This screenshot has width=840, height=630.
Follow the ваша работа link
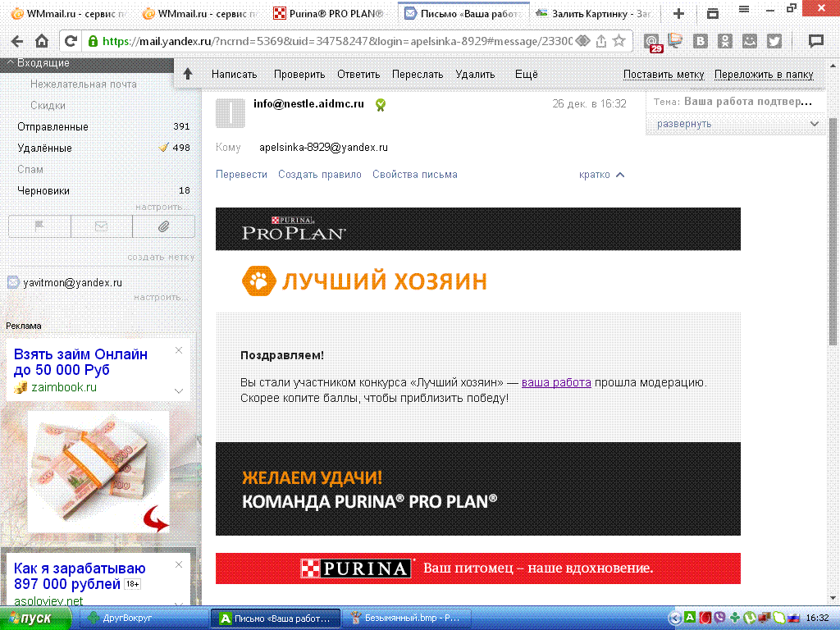(x=556, y=382)
